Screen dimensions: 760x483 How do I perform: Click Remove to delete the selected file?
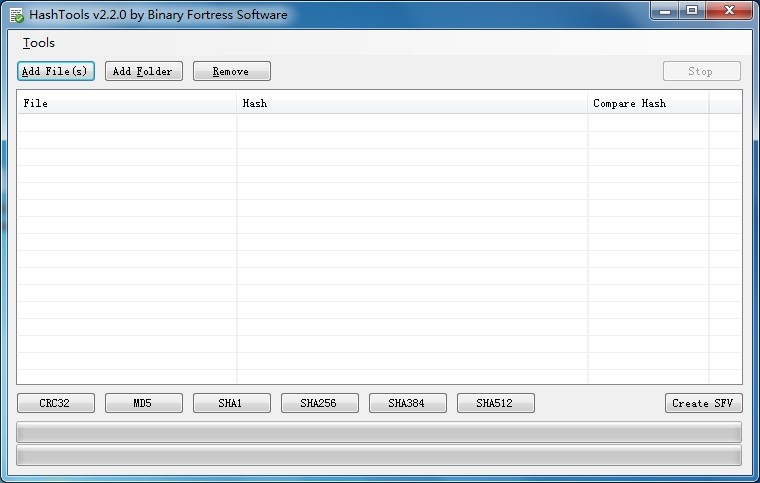click(231, 71)
